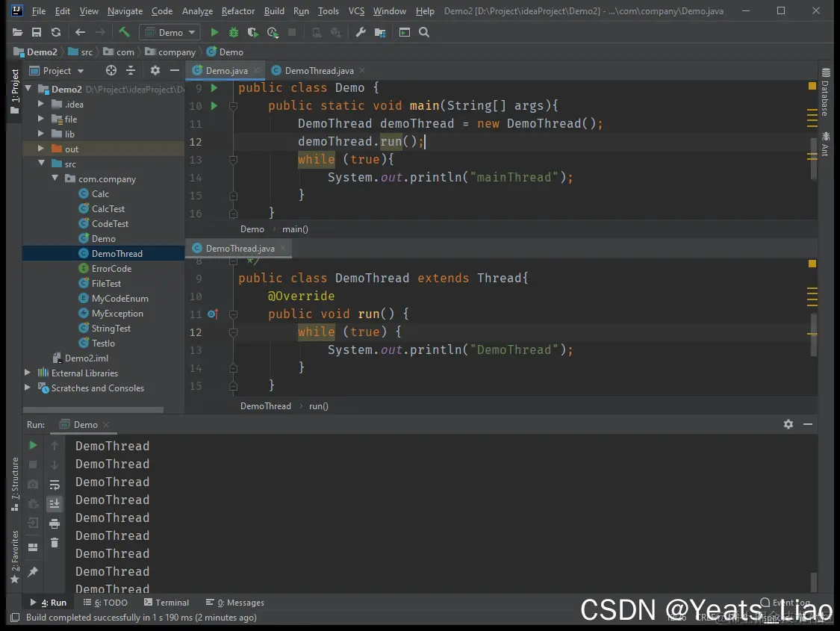The height and width of the screenshot is (631, 840).
Task: Open Run panel settings gear
Action: (788, 424)
